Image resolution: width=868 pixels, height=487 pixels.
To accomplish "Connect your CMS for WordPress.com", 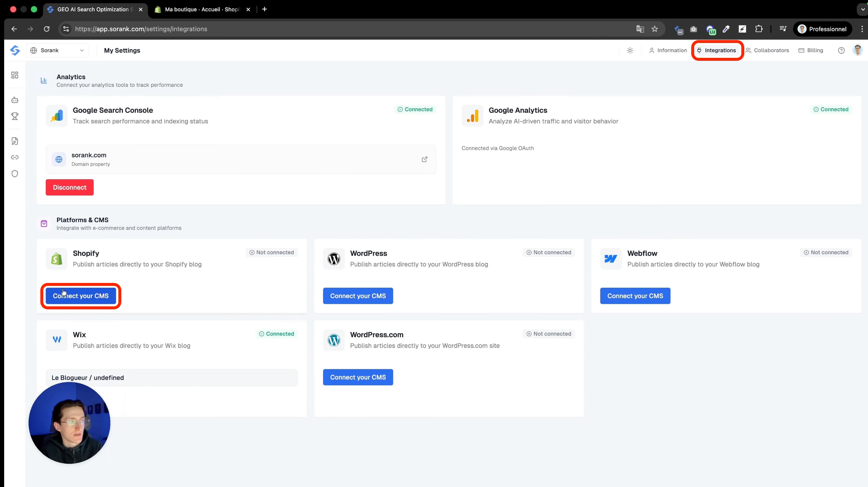I will pos(358,377).
